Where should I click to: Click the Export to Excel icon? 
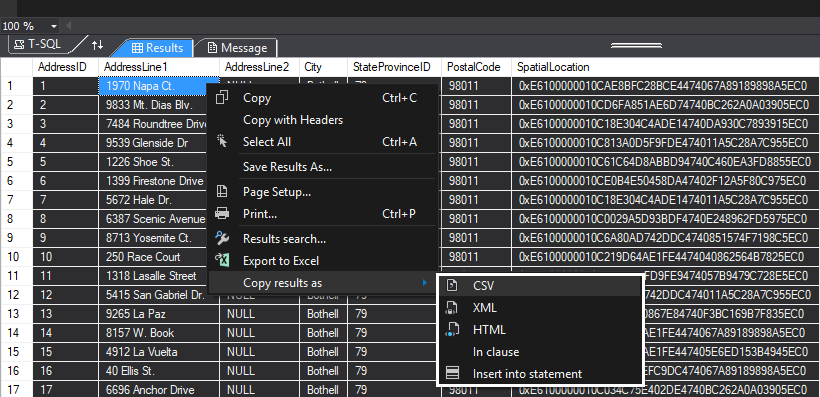tap(222, 260)
